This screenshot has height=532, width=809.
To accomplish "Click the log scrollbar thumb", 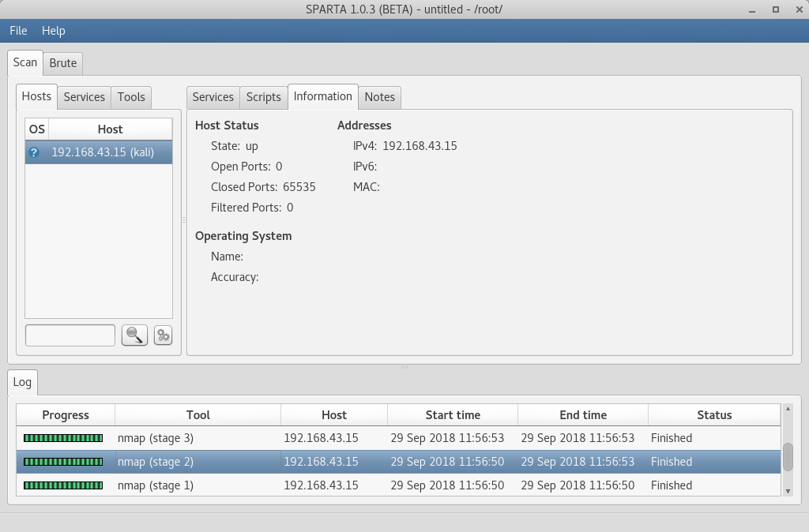I will (788, 457).
